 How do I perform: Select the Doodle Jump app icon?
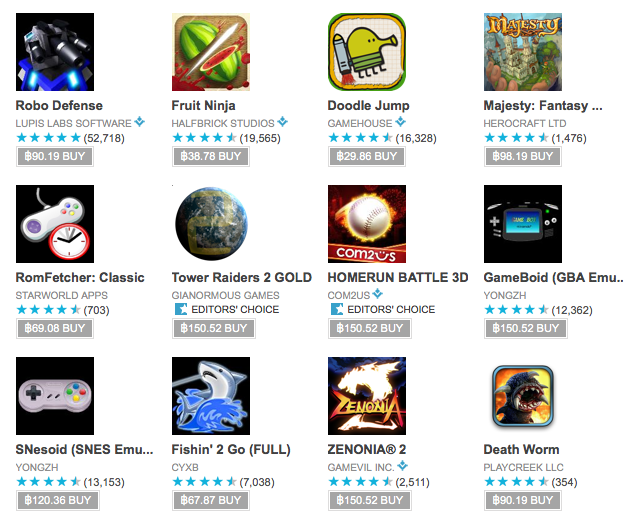(367, 52)
